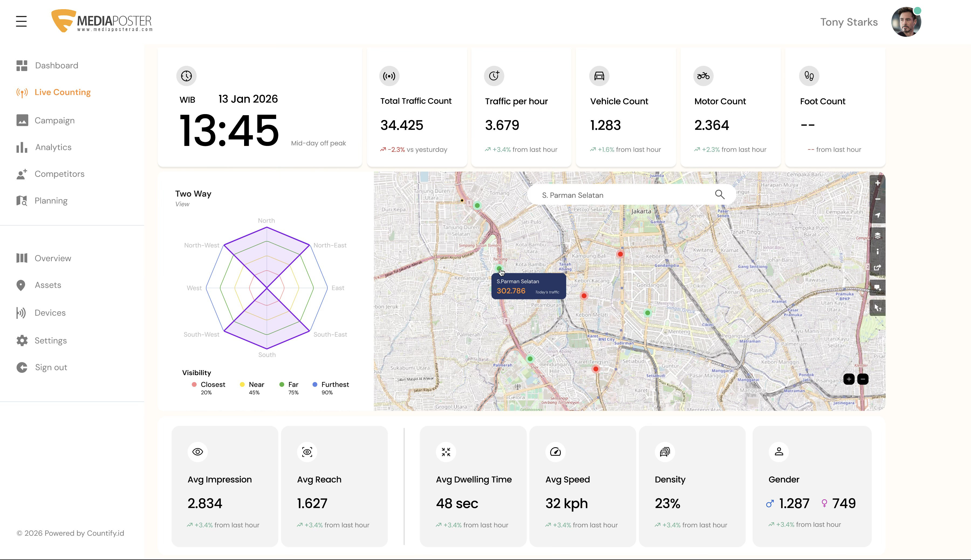Click the Motor Count motorcycle icon

point(703,76)
